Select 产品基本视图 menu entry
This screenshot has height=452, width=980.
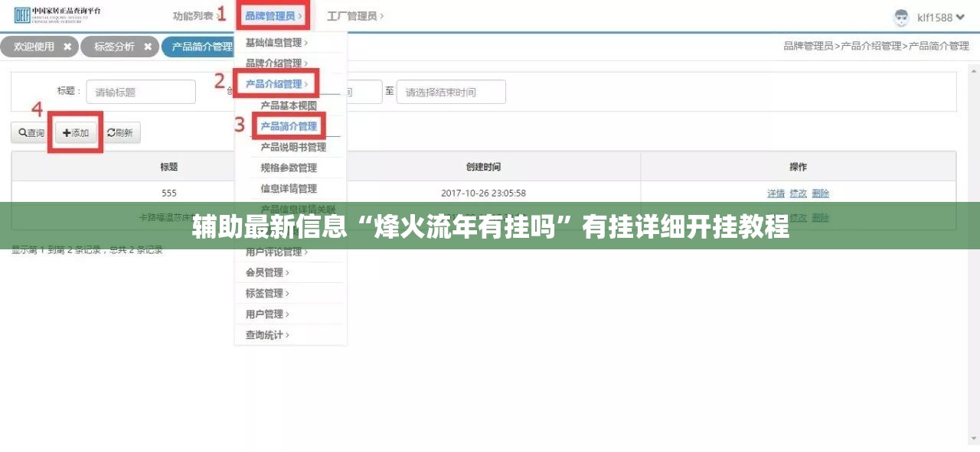click(x=289, y=106)
